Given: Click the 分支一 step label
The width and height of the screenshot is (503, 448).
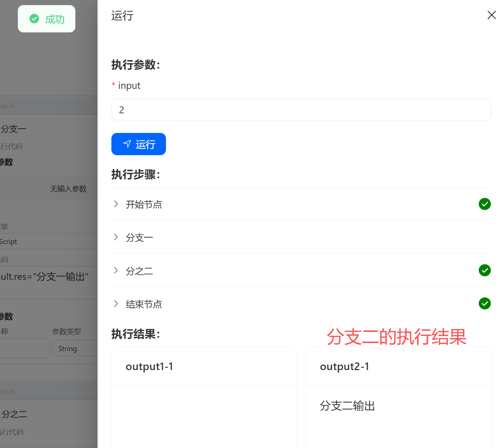Looking at the screenshot, I should point(139,238).
